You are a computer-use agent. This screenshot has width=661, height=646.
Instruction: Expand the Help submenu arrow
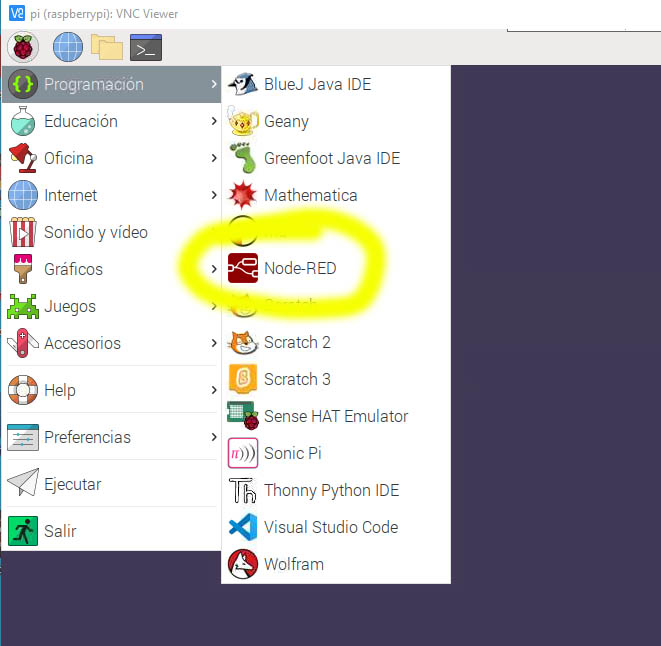214,390
